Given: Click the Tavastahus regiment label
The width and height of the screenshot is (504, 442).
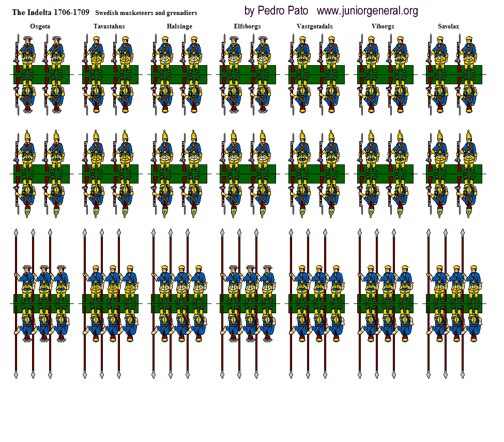Looking at the screenshot, I should tap(109, 26).
